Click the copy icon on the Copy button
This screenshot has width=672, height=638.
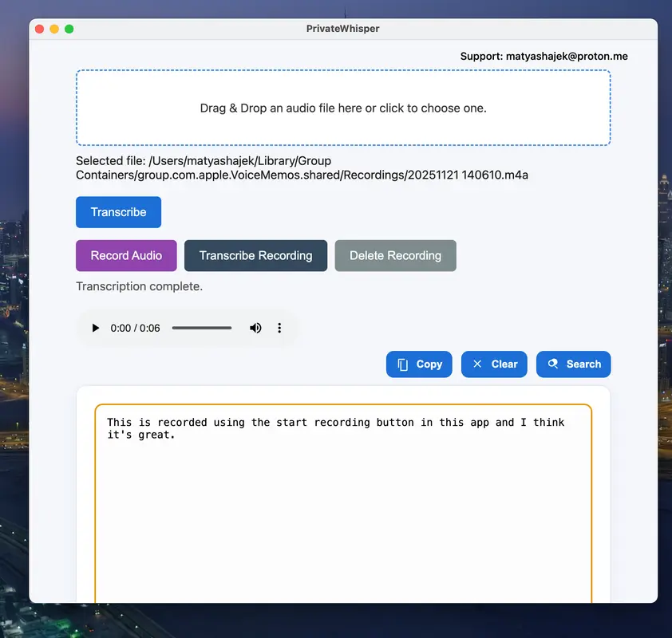(x=401, y=364)
